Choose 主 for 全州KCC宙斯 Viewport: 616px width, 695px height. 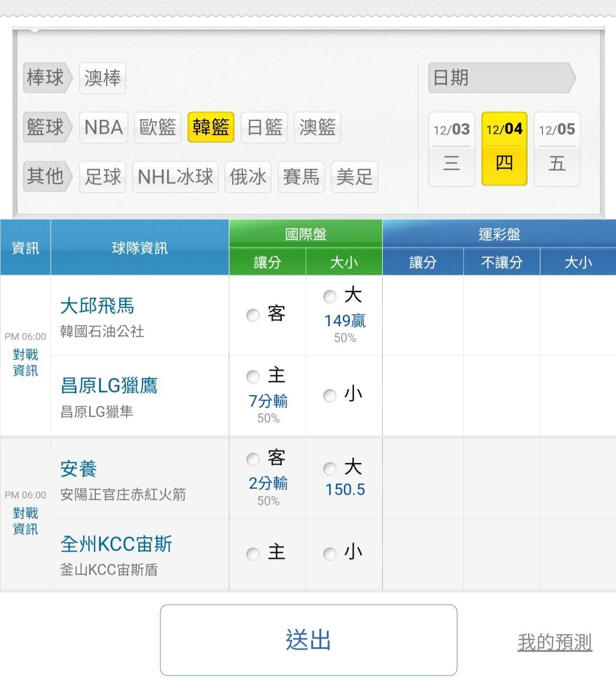[x=253, y=553]
